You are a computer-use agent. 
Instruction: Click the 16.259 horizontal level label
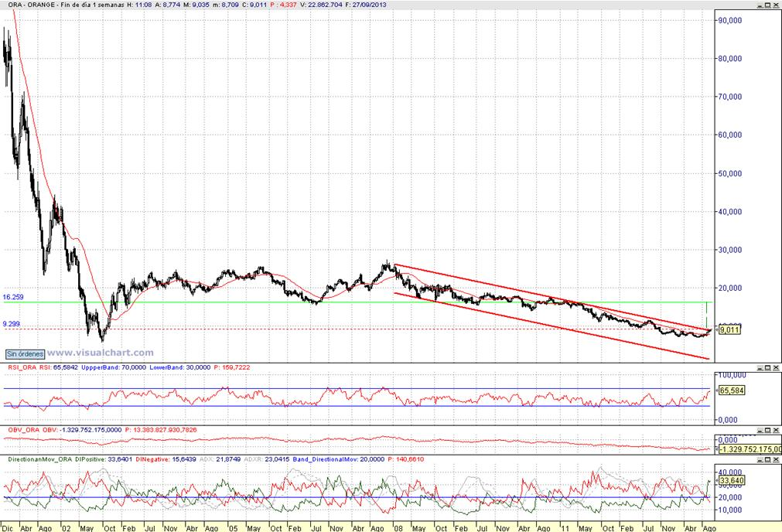(x=13, y=297)
